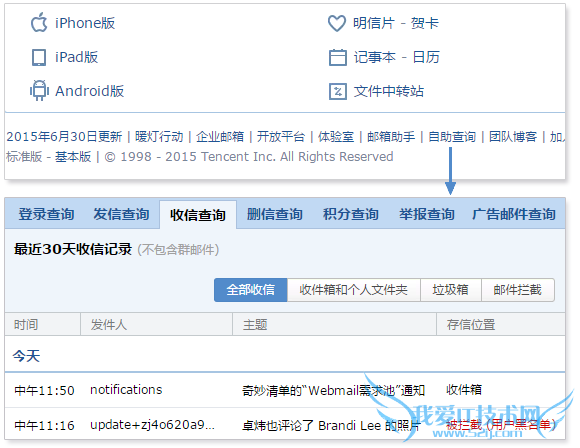This screenshot has height=448, width=580.
Task: Open the 企业邮箱 link in footer
Action: tap(220, 137)
